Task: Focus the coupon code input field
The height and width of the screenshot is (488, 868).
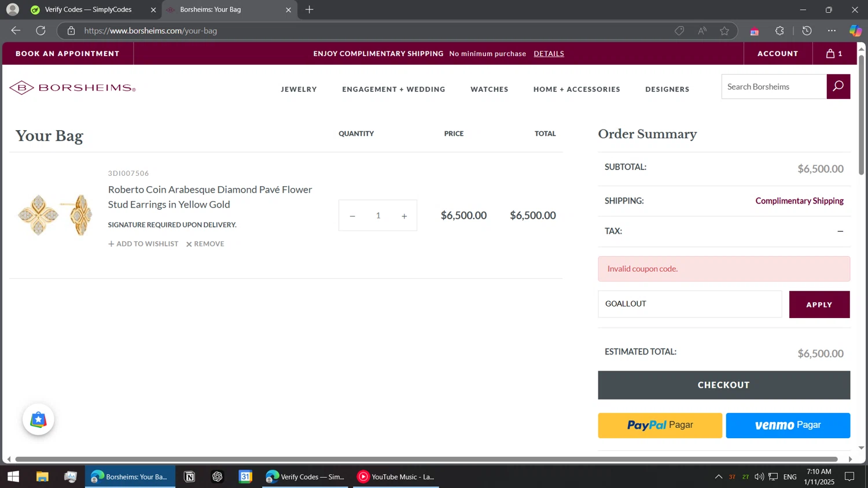Action: (690, 304)
